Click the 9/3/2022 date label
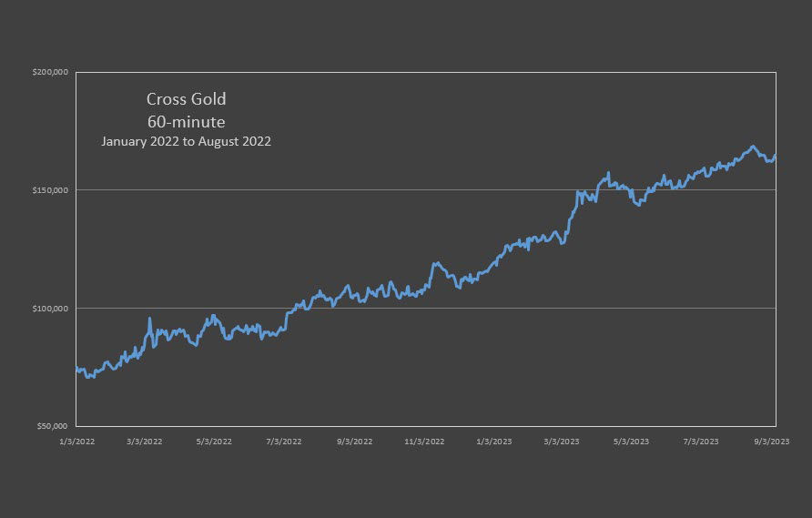The height and width of the screenshot is (518, 812). click(355, 442)
